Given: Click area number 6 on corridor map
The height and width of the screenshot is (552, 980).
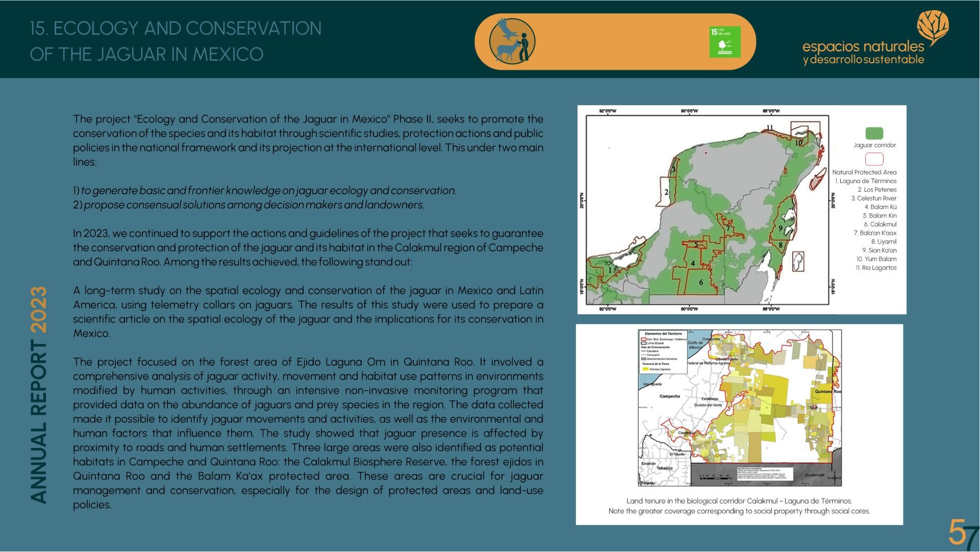Looking at the screenshot, I should point(701,282).
